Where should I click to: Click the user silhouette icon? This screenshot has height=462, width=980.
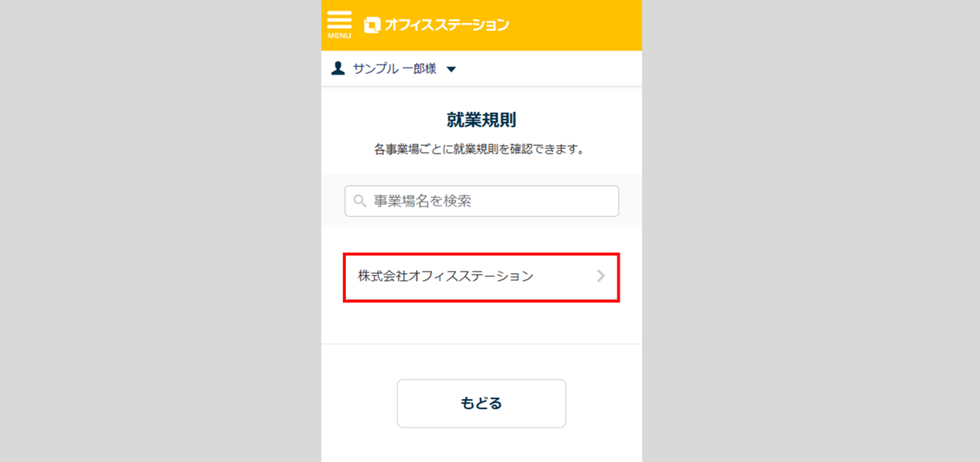coord(337,69)
